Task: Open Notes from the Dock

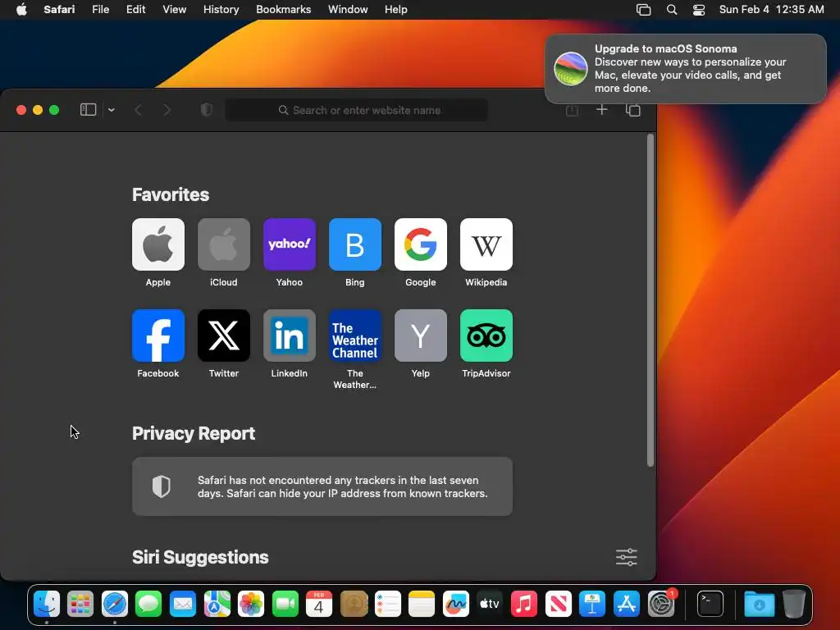Action: coord(422,605)
